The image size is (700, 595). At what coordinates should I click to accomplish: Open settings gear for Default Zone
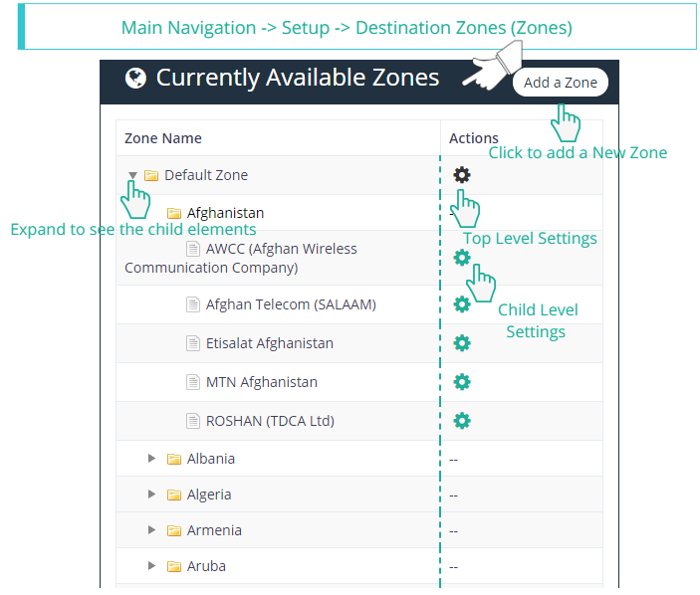(462, 175)
